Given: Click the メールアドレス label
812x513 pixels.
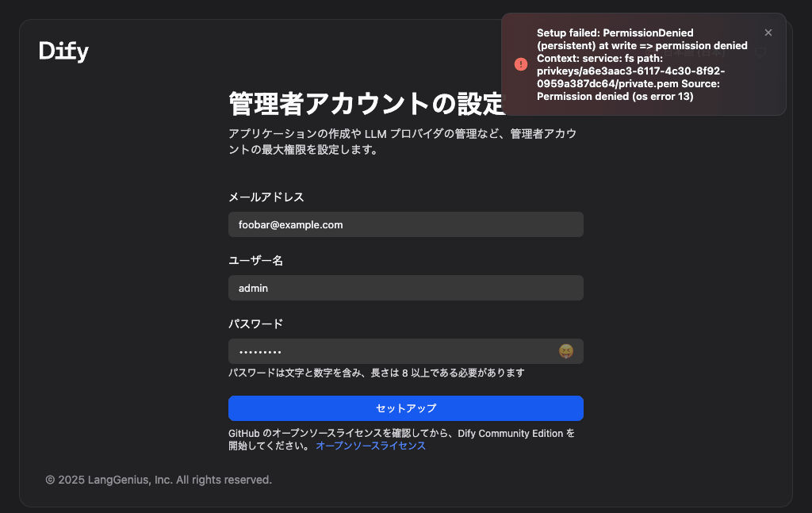Looking at the screenshot, I should point(266,197).
